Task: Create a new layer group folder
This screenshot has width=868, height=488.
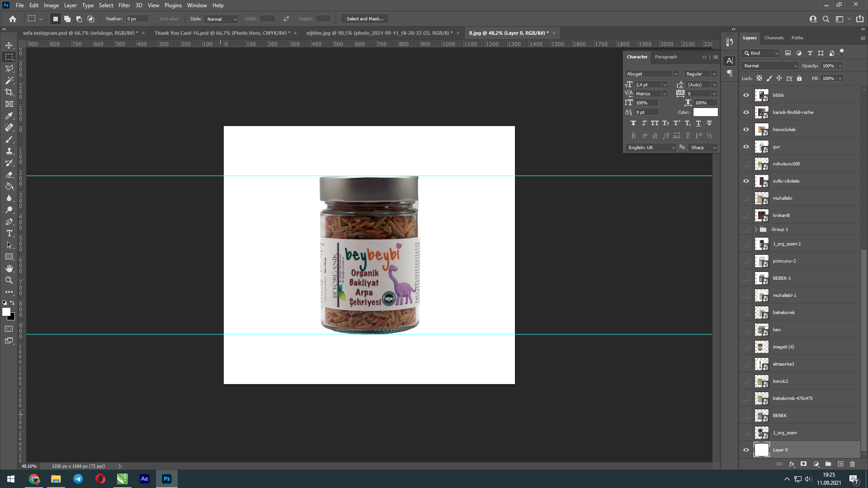Action: [x=828, y=464]
